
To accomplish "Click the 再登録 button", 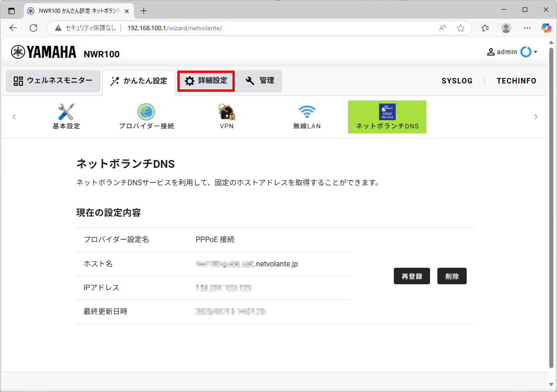I will coord(412,276).
